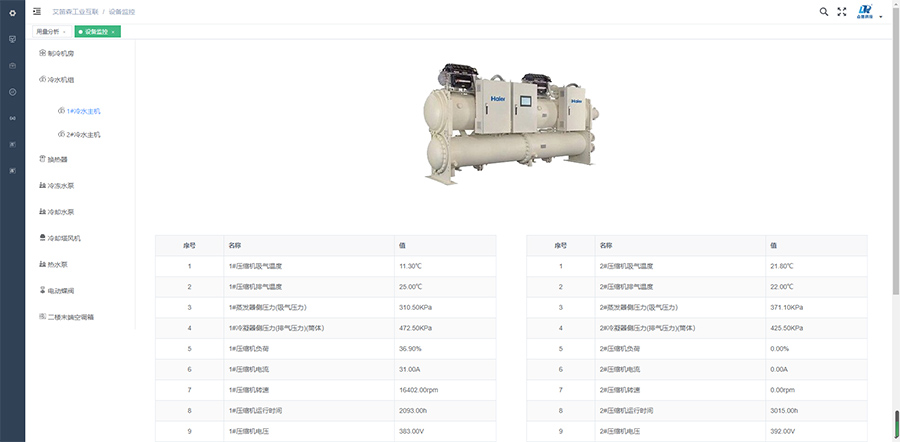Screen dimensions: 900x442
Task: Enter fullscreen using the expand arrows icon
Action: click(x=842, y=12)
